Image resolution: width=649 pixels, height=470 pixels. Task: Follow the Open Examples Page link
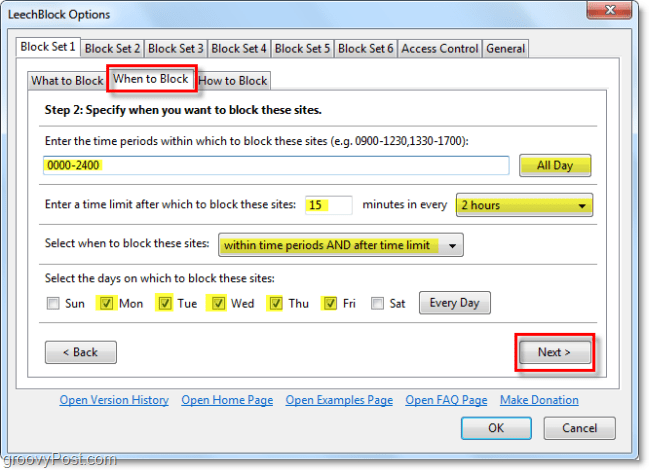point(339,400)
